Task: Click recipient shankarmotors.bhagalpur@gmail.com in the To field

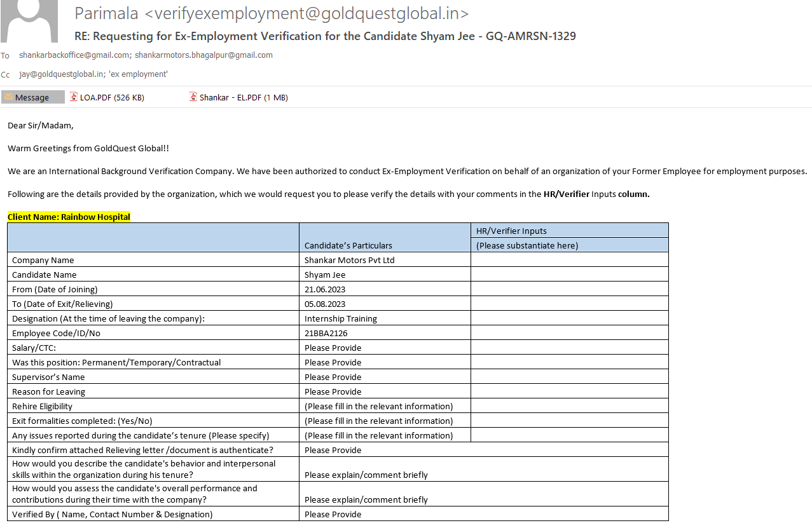Action: coord(203,55)
